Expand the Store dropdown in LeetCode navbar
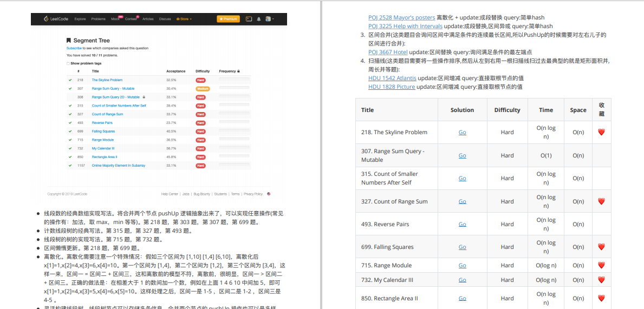This screenshot has height=309, width=644. click(184, 19)
